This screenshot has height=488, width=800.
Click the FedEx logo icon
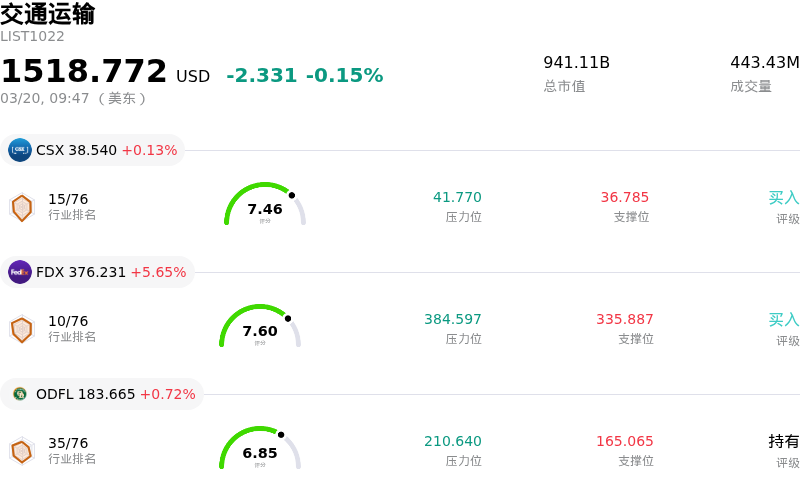[x=20, y=272]
